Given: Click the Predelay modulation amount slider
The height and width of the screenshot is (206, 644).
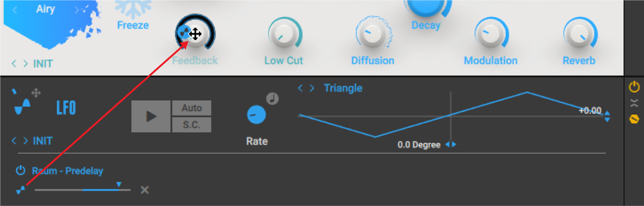Looking at the screenshot, I should [x=83, y=190].
